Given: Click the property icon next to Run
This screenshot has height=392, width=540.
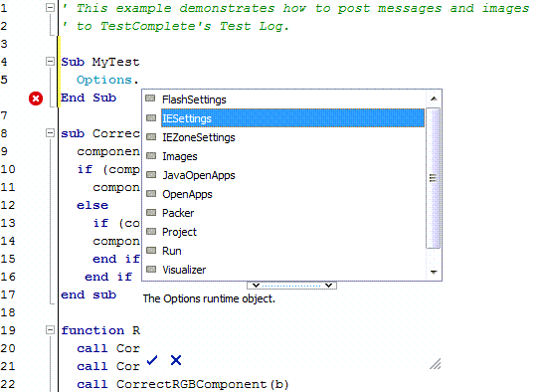Looking at the screenshot, I should (x=150, y=251).
